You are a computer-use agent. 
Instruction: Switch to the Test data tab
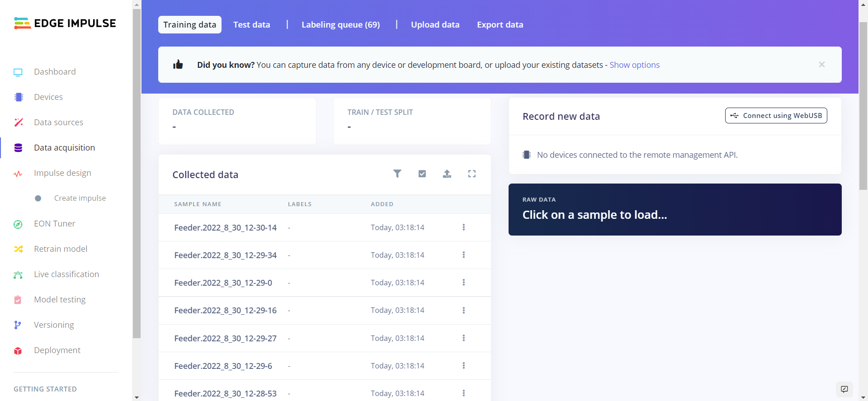pos(251,25)
